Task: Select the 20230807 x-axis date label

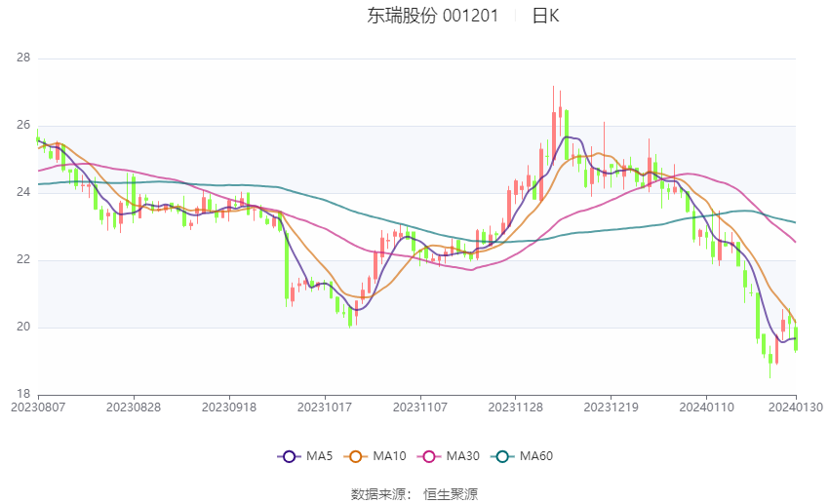Action: click(38, 407)
